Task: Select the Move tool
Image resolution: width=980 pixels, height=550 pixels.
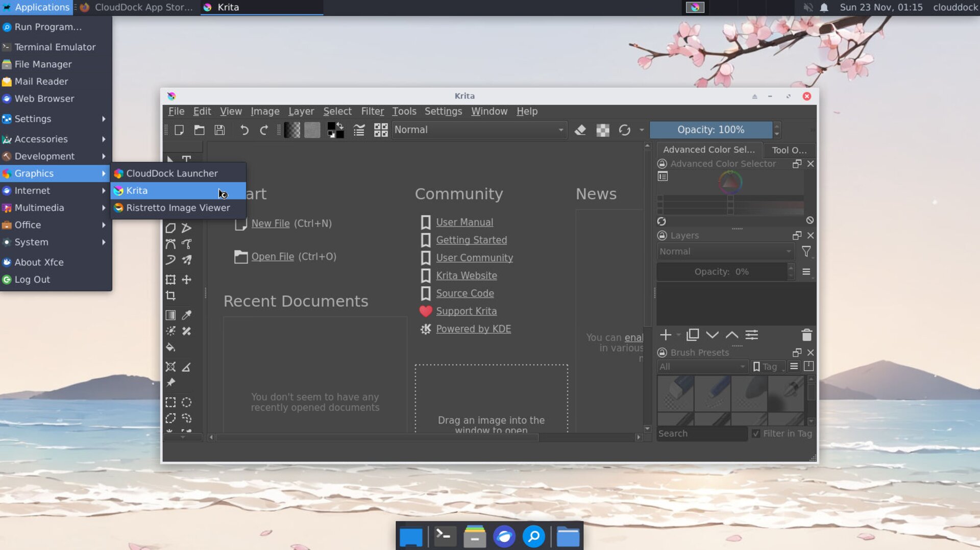Action: pos(187,279)
